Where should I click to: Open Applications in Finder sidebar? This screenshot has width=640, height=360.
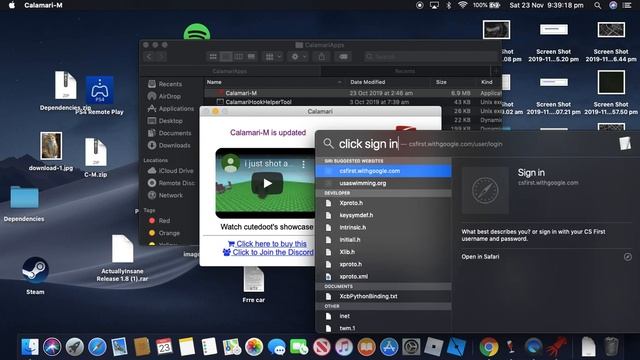[176, 109]
